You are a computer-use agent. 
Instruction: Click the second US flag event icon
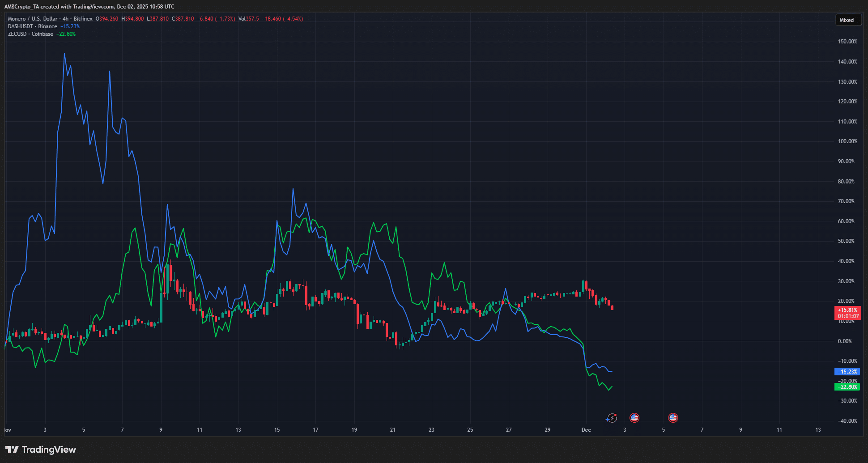click(673, 418)
